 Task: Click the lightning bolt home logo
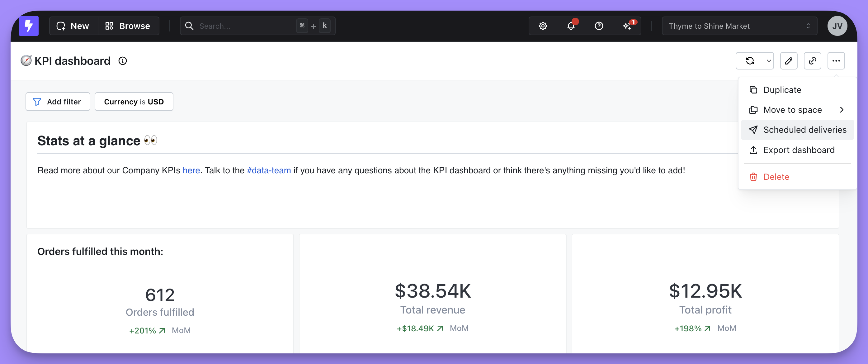point(29,26)
